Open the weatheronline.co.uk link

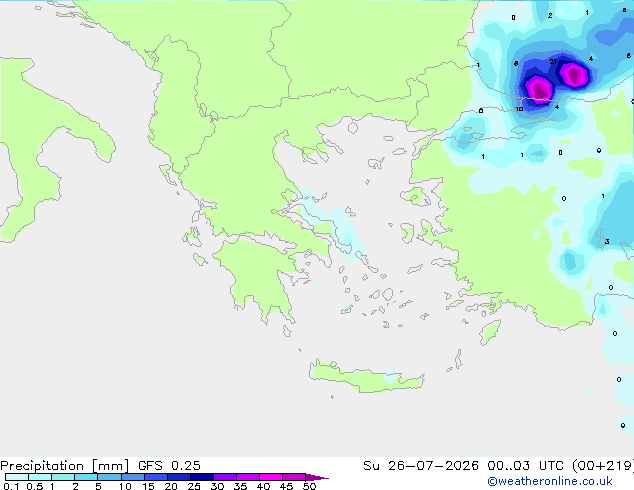[550, 482]
